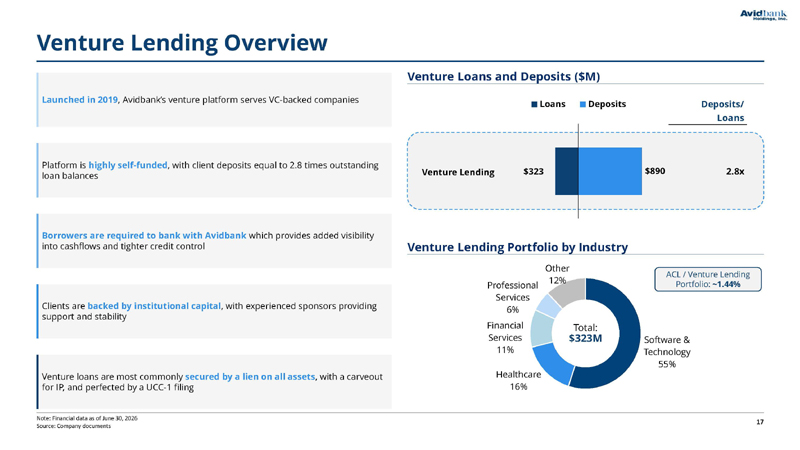Click the 'backed by institutional capital' phrase
Viewport: 800px width, 450px height.
[x=154, y=306]
